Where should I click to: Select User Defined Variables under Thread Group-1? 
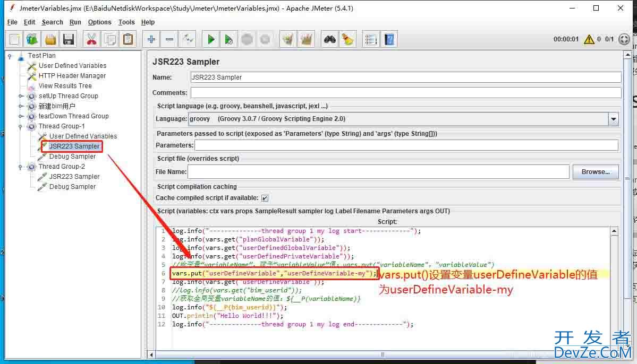83,136
